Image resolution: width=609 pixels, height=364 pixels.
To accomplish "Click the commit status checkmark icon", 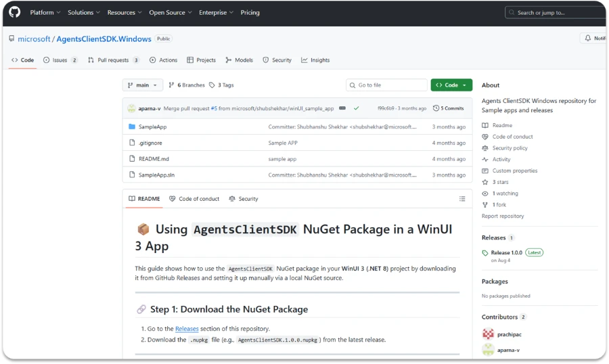I will tap(356, 108).
